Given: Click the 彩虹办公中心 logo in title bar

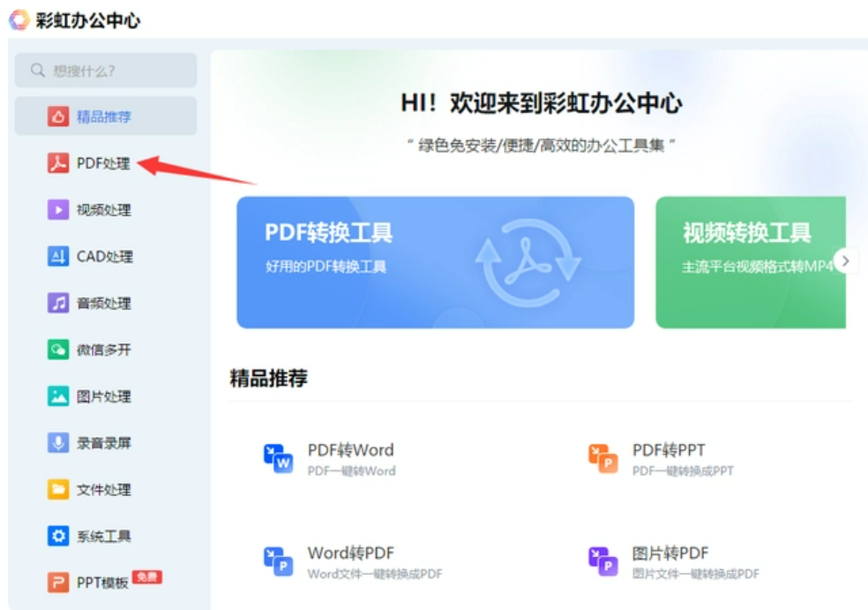Looking at the screenshot, I should tap(19, 20).
